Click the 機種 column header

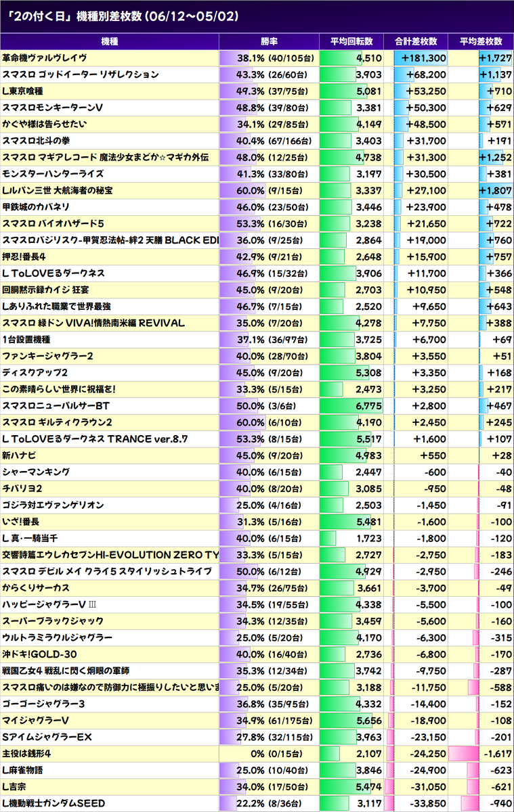(109, 42)
